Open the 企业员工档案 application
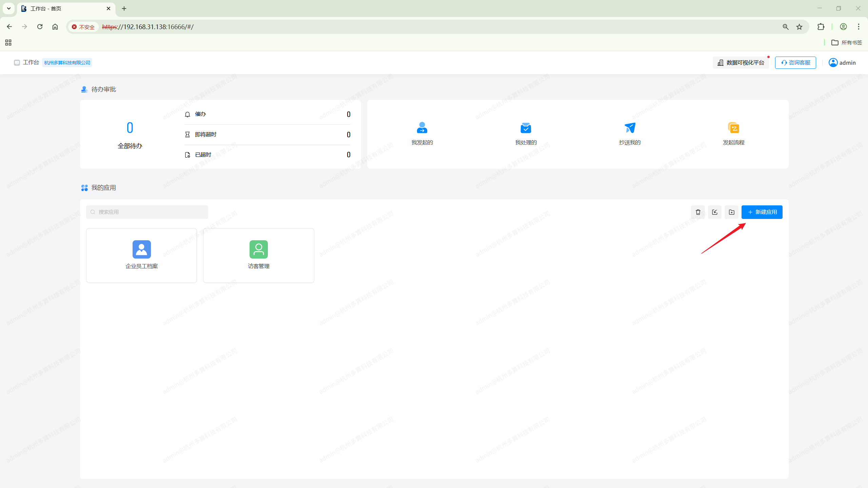 coord(141,255)
